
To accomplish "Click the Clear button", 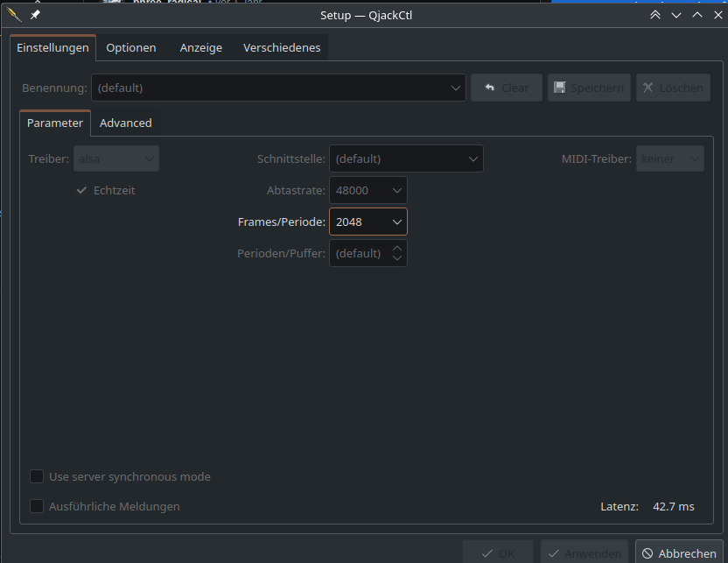I will tap(507, 88).
